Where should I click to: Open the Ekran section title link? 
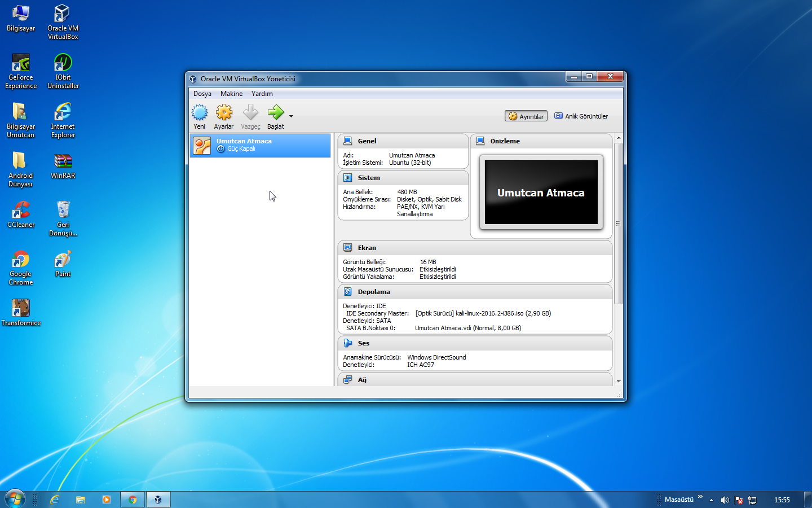(x=367, y=248)
